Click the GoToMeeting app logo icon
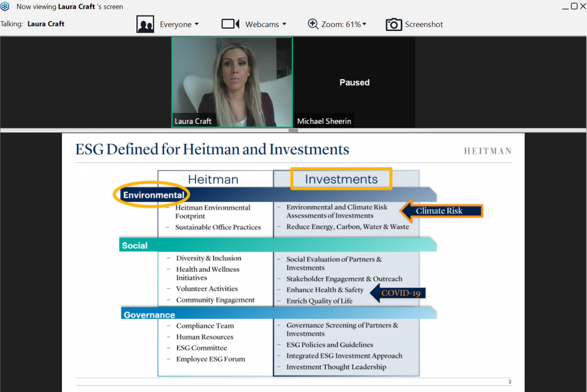This screenshot has width=587, height=392. pyautogui.click(x=5, y=6)
